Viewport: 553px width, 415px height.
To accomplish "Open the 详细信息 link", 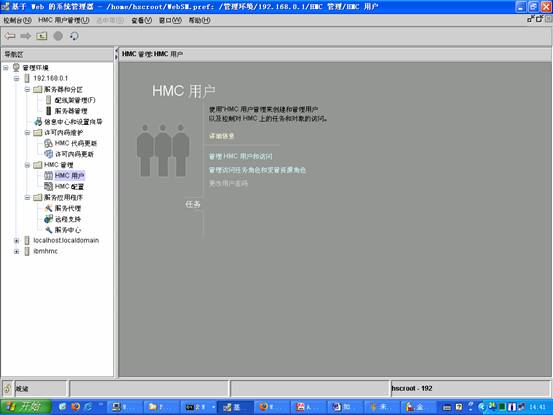I will (x=221, y=136).
